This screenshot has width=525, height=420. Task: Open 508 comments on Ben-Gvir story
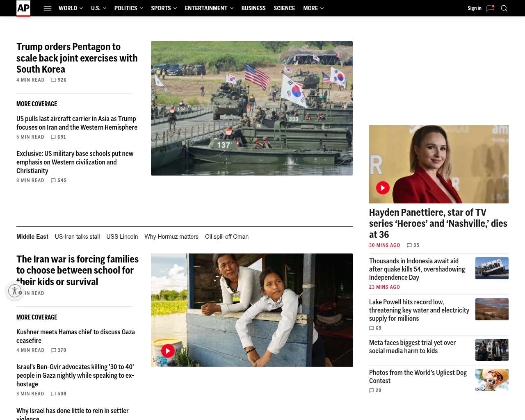coord(59,394)
